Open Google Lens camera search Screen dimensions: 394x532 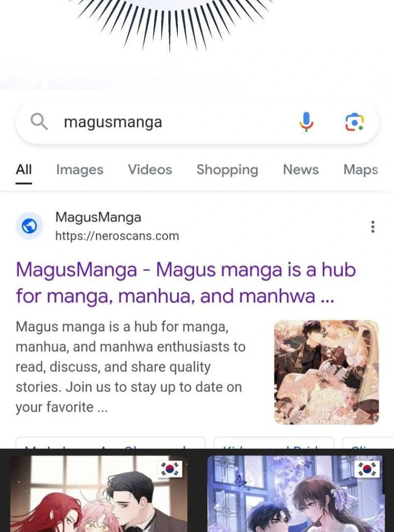point(354,122)
